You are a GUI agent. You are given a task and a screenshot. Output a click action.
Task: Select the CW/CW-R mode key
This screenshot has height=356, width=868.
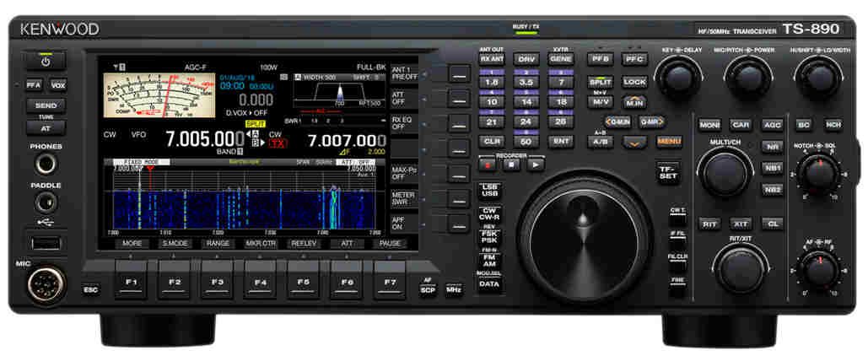pyautogui.click(x=489, y=213)
